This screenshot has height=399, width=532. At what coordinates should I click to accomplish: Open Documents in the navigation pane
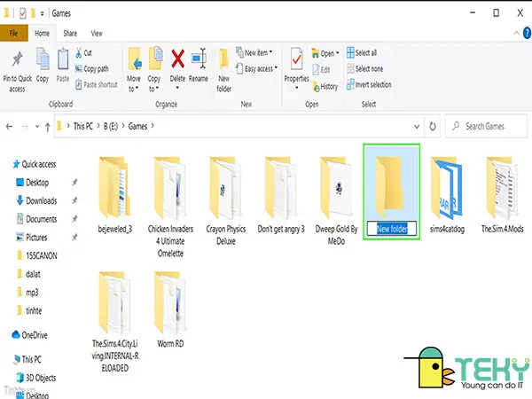point(37,219)
